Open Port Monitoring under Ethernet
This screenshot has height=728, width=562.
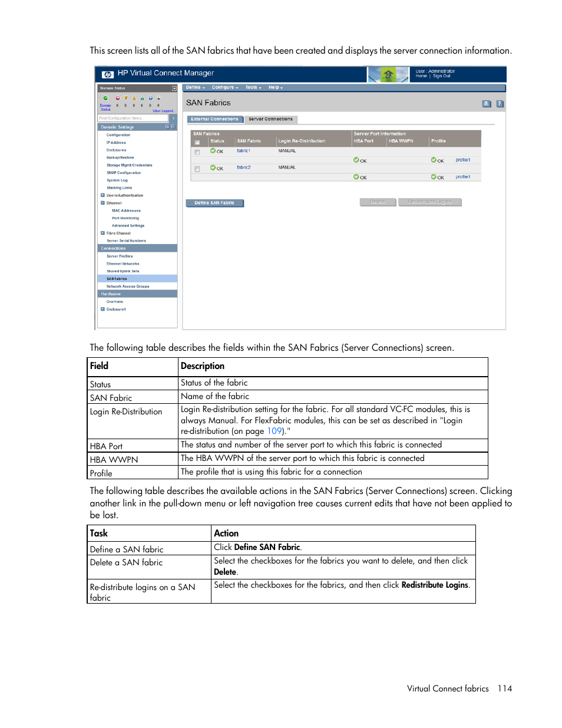pyautogui.click(x=125, y=218)
